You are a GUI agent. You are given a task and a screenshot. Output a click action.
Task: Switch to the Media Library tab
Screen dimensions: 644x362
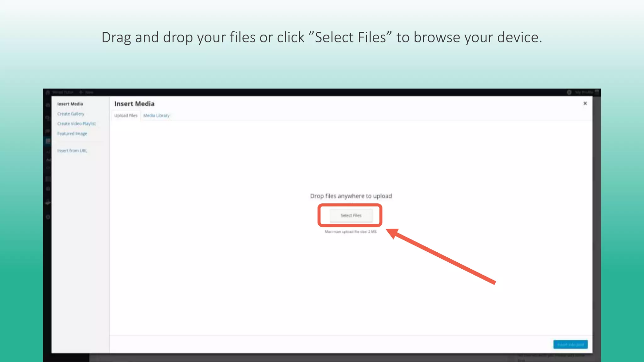coord(156,116)
